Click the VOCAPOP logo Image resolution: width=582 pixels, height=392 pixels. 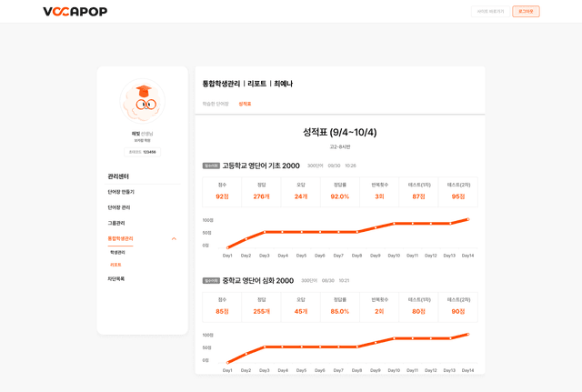point(75,12)
